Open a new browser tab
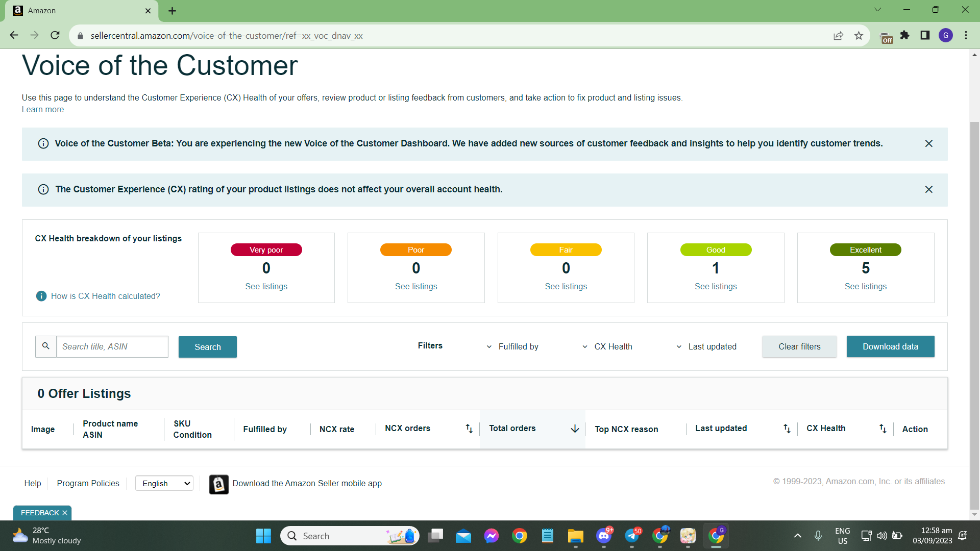This screenshot has height=551, width=980. pyautogui.click(x=172, y=11)
